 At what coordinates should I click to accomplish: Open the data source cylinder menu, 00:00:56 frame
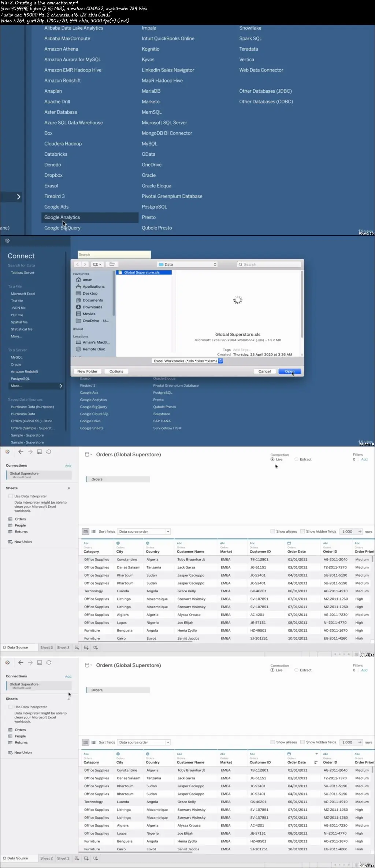click(88, 455)
